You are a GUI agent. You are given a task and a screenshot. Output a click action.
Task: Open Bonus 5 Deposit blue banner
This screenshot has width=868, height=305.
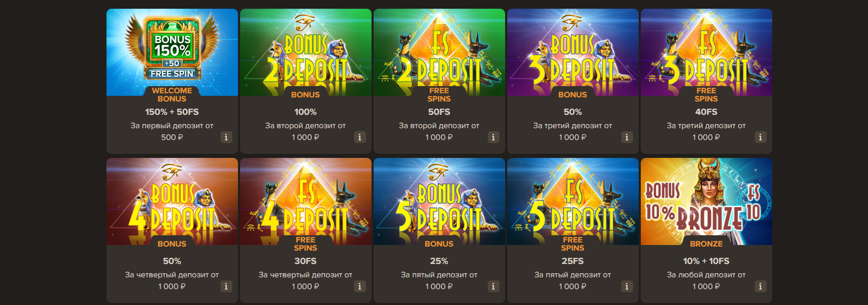coord(439,201)
